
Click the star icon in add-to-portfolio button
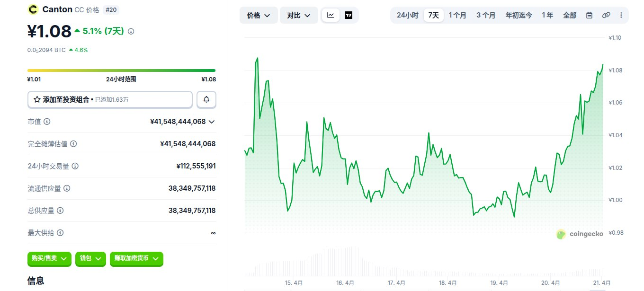click(x=37, y=99)
